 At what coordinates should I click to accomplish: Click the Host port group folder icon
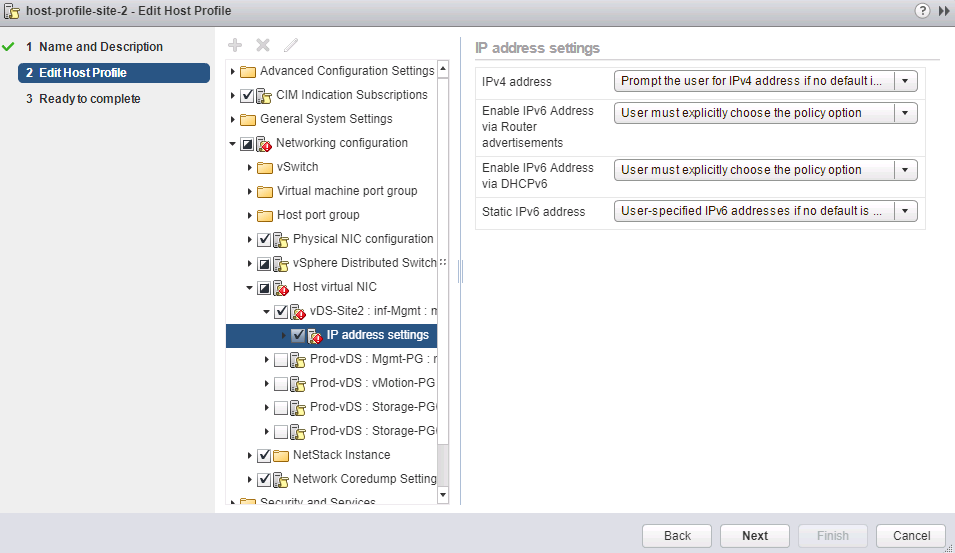[265, 215]
